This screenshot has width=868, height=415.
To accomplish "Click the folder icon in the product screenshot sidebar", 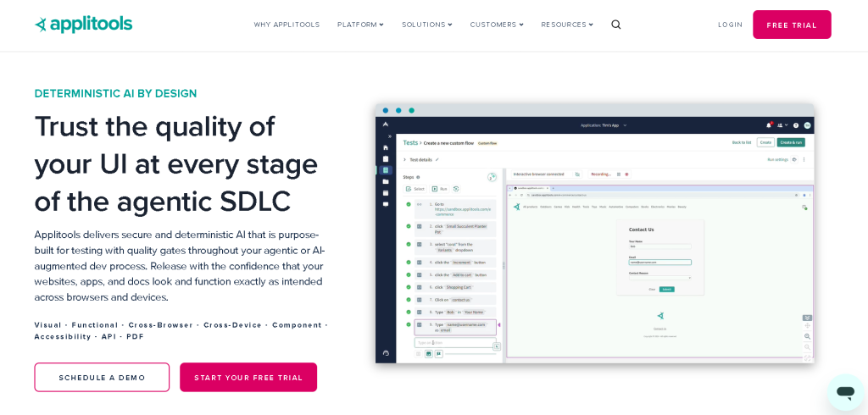I will point(386,181).
